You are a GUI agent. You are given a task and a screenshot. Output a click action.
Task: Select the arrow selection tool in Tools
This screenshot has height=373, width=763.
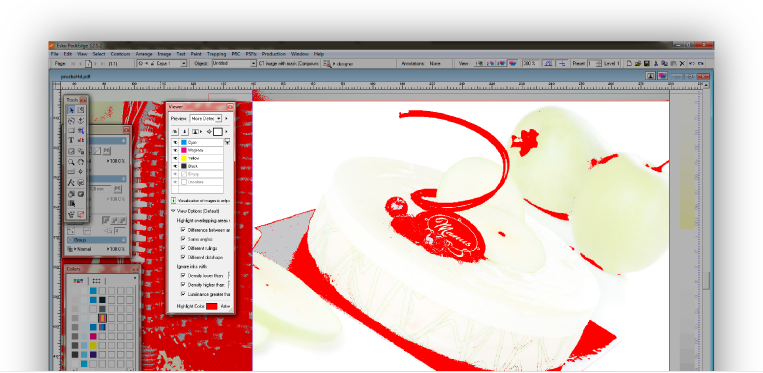(x=71, y=110)
